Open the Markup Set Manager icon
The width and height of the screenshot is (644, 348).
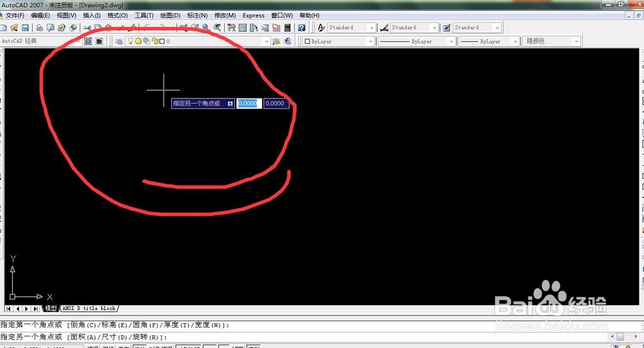click(276, 28)
